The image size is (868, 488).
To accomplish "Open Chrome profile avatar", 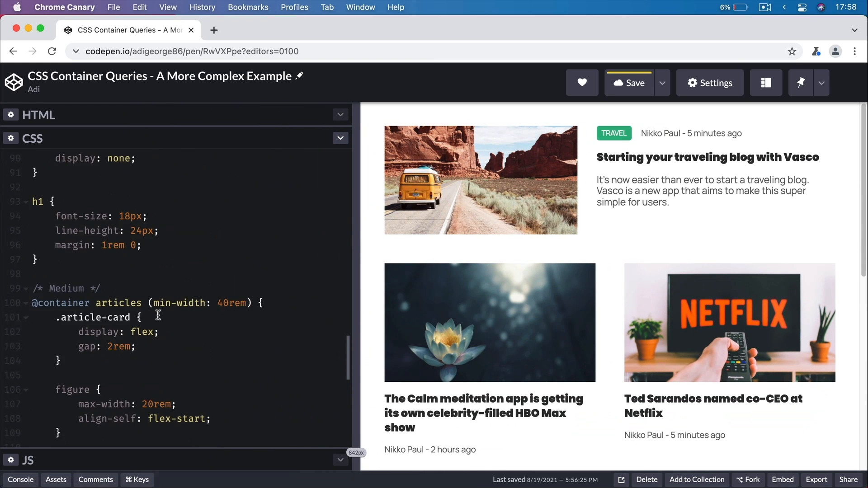I will 835,52.
